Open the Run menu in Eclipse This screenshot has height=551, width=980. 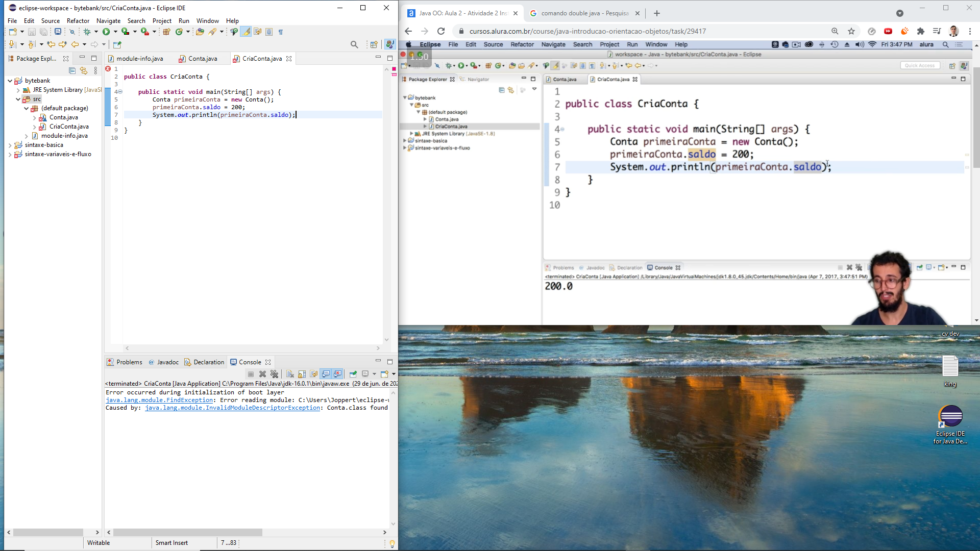click(184, 20)
